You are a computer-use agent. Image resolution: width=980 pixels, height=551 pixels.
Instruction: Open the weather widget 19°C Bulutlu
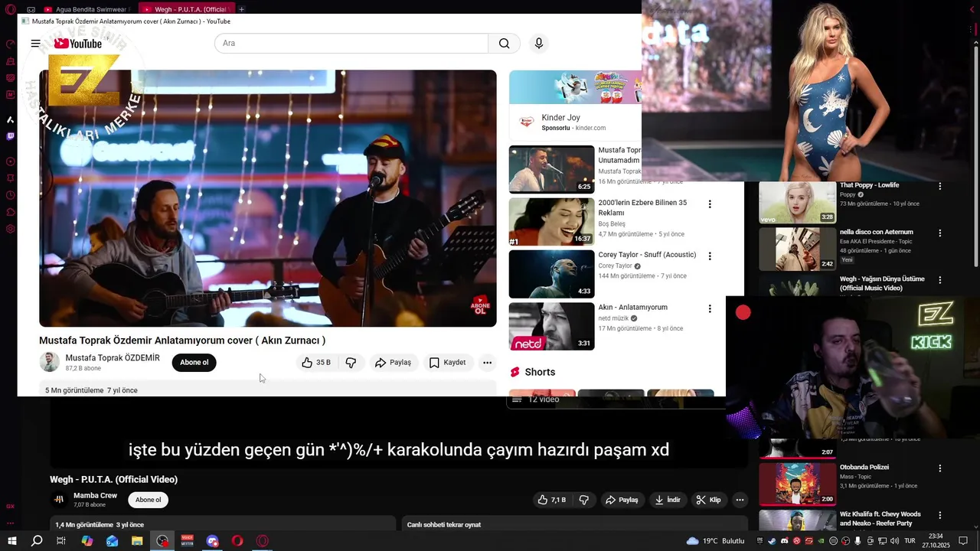point(715,541)
